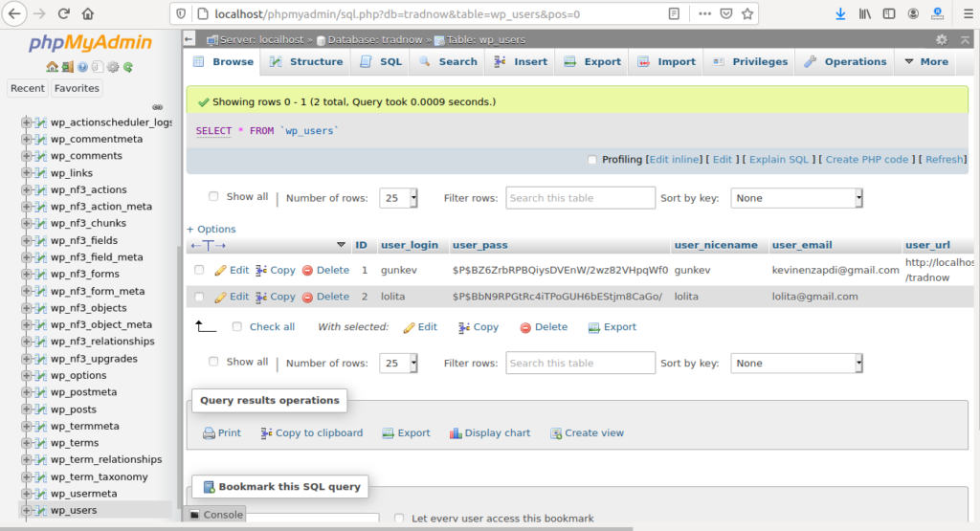The height and width of the screenshot is (531, 980).
Task: Bookmark page with the star icon
Action: coord(746,13)
